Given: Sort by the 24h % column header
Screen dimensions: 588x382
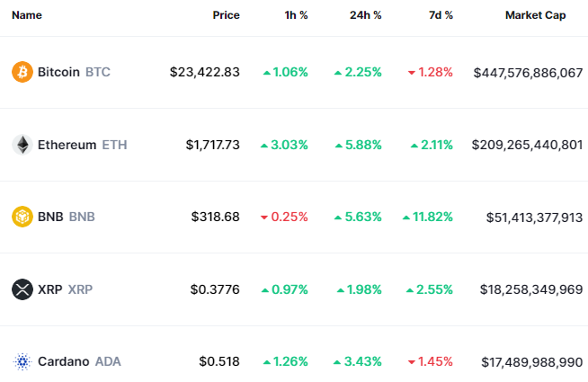Looking at the screenshot, I should click(x=365, y=15).
